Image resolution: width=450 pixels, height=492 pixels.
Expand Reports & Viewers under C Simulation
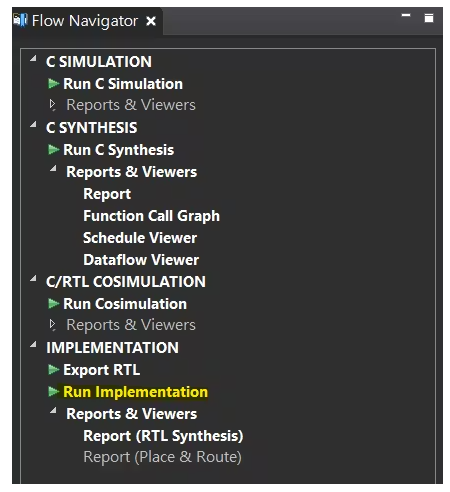click(52, 105)
